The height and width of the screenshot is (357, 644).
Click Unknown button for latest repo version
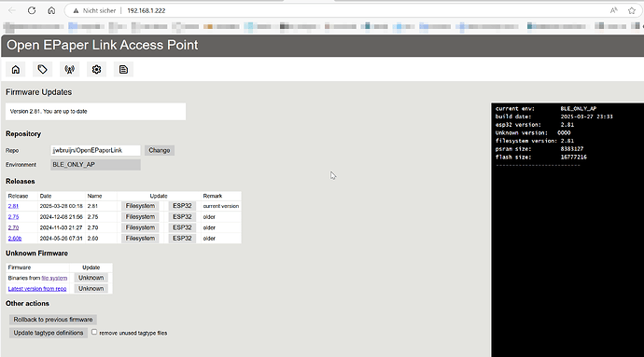pyautogui.click(x=91, y=288)
